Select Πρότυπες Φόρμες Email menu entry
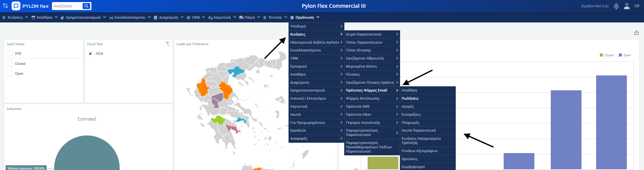 click(372, 90)
